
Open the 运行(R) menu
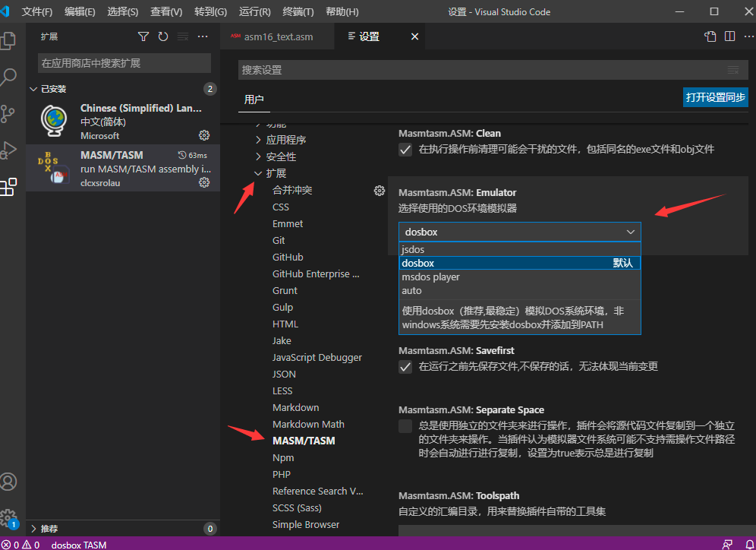click(x=254, y=11)
